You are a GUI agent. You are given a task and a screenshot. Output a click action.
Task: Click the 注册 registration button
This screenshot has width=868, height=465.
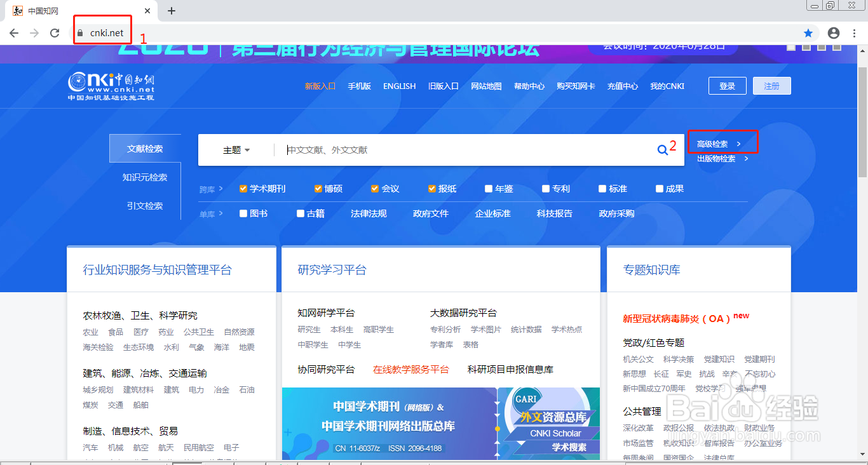pos(771,85)
